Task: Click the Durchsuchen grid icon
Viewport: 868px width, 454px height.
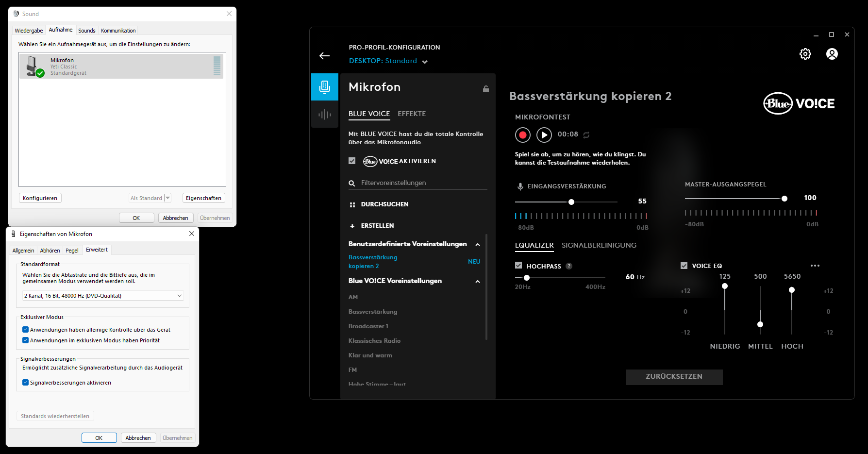Action: [352, 205]
